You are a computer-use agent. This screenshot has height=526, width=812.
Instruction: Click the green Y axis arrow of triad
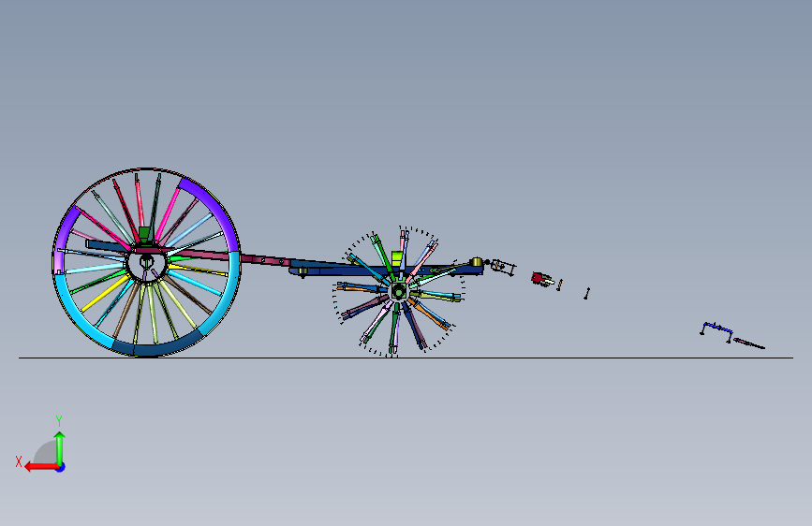[60, 446]
